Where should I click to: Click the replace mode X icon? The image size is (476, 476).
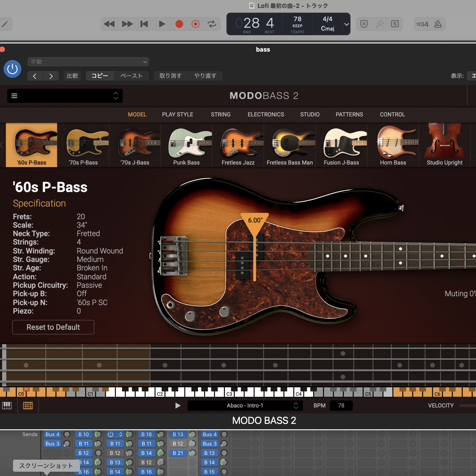point(364,24)
